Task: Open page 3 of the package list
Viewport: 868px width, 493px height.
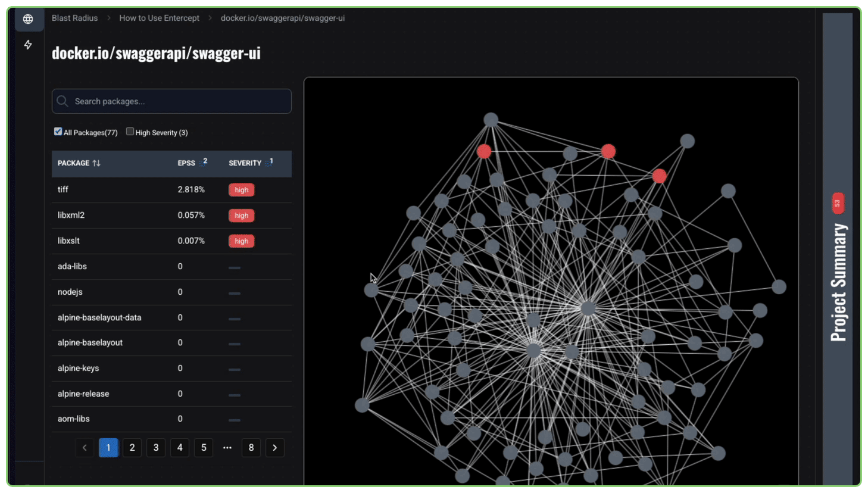Action: click(156, 448)
